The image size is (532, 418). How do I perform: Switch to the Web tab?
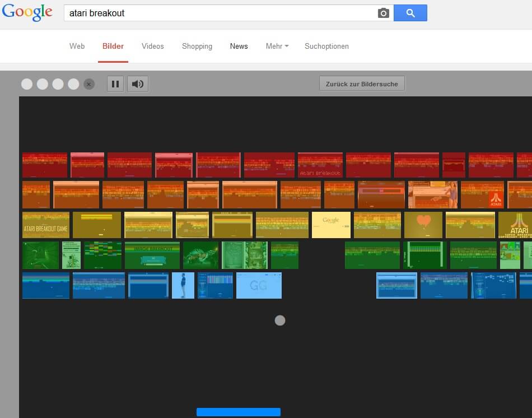coord(77,46)
